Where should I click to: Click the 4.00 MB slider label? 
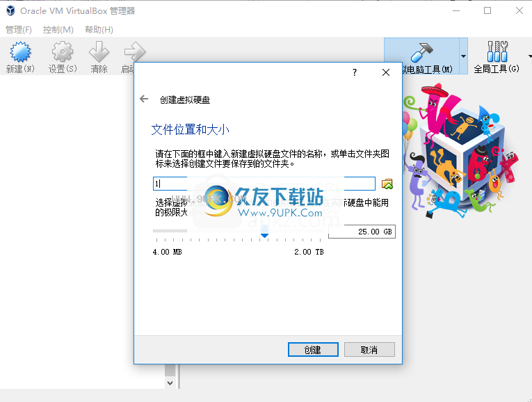168,252
